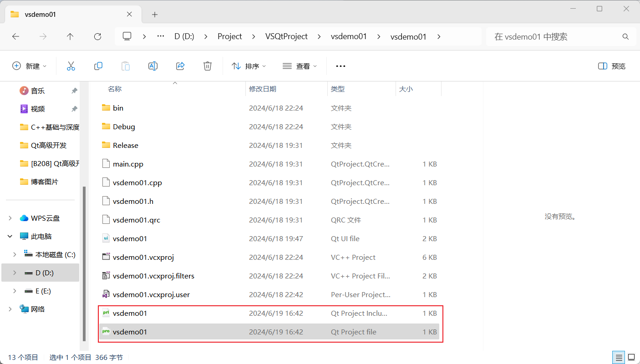Select the bin folder icon
The image size is (640, 364).
(x=106, y=108)
